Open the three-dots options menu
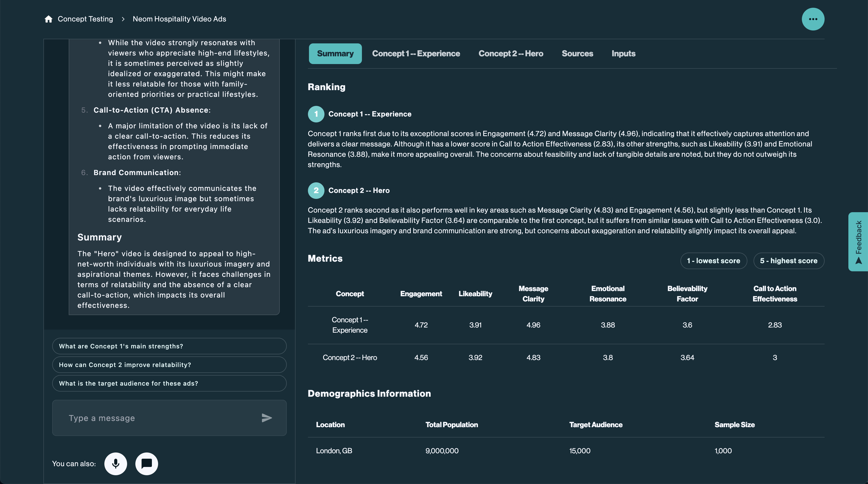 click(x=813, y=19)
